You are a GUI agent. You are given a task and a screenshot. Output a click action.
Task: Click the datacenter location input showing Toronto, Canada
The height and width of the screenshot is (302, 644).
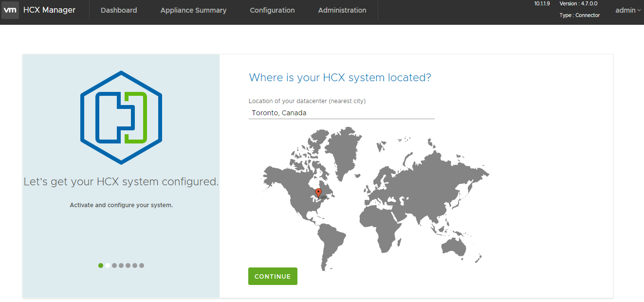tap(341, 112)
